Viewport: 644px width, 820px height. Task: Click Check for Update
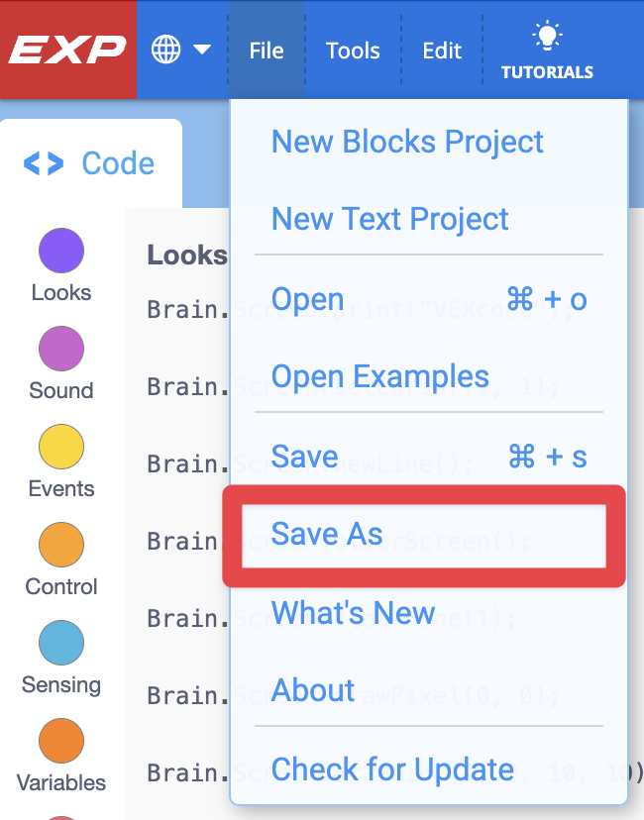tap(391, 769)
